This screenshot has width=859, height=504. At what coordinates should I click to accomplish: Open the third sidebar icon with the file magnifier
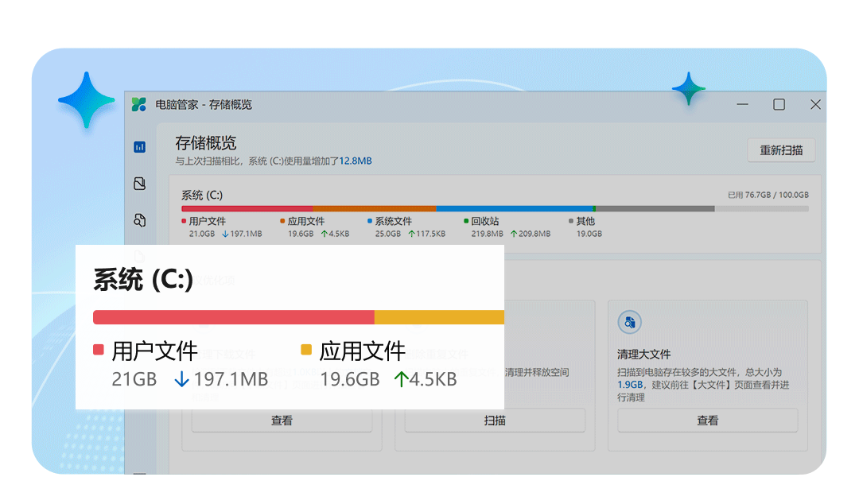coord(140,220)
